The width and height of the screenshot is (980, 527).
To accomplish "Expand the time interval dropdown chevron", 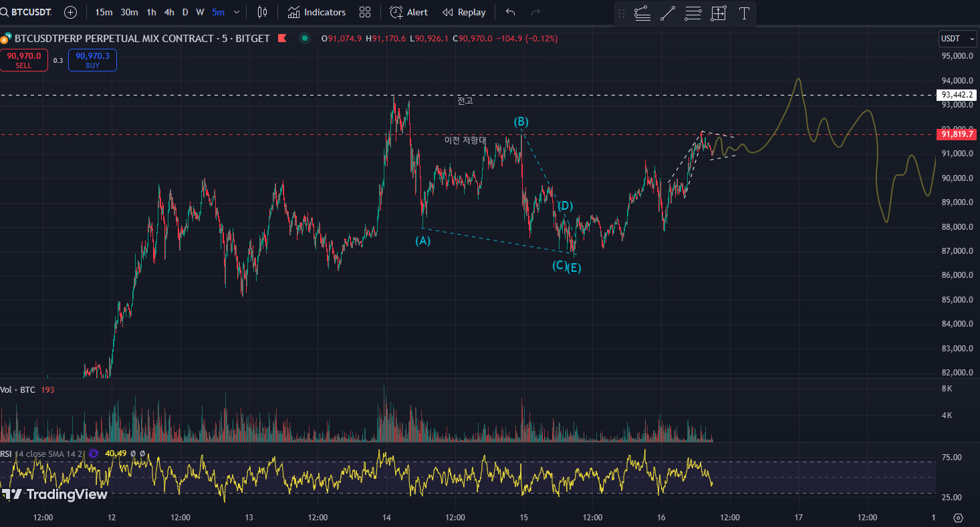I will (x=237, y=12).
